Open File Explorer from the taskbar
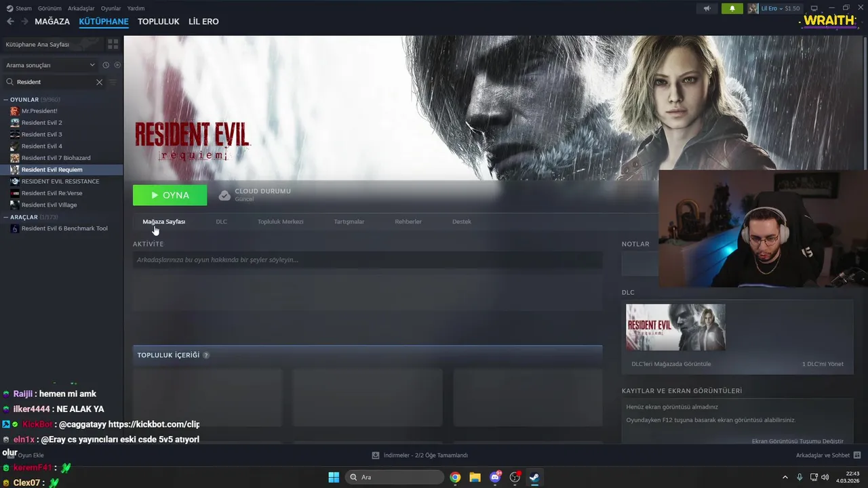The height and width of the screenshot is (488, 868). pos(475,477)
